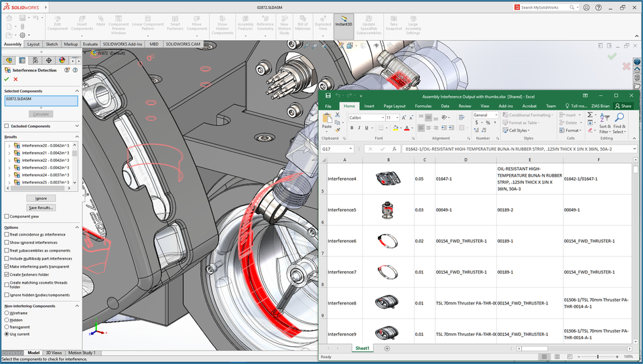
Task: Open the Formulas tab in Excel
Action: [x=423, y=106]
